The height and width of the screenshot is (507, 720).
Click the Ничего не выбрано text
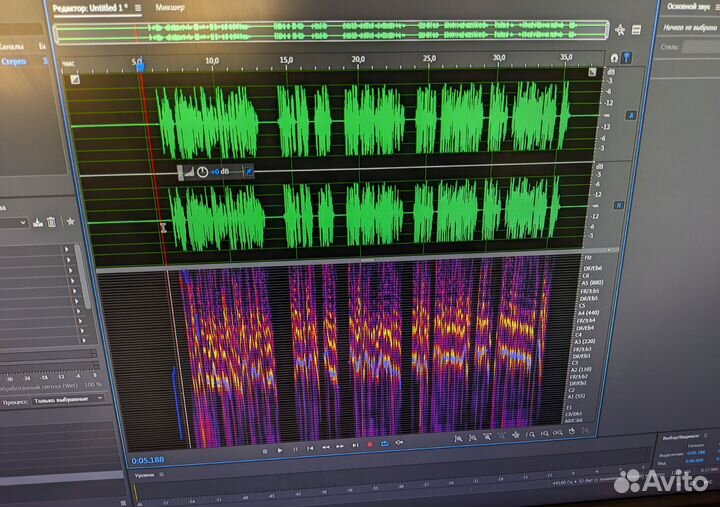[690, 28]
